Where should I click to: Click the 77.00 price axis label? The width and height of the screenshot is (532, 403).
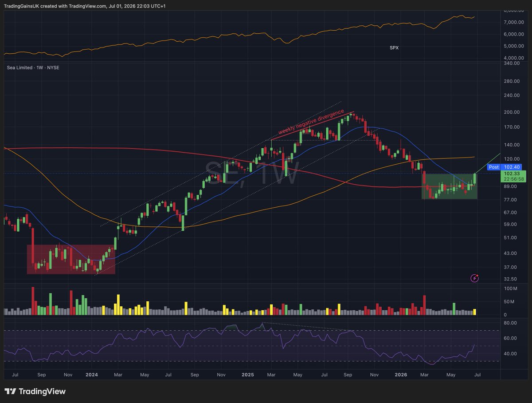pos(511,200)
